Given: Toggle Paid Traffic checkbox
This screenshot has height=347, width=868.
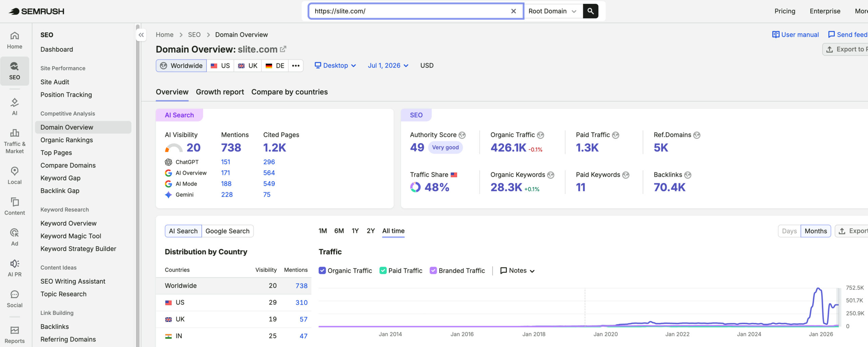Looking at the screenshot, I should pyautogui.click(x=383, y=271).
